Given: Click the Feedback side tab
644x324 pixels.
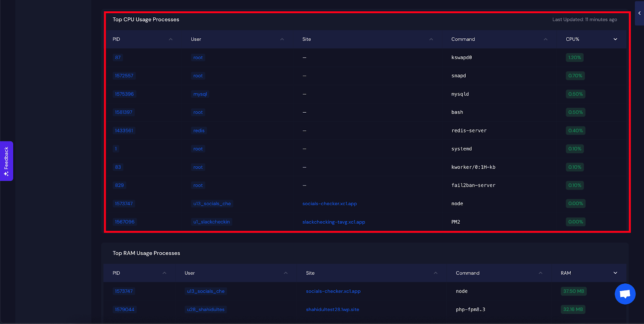Looking at the screenshot, I should coord(6,161).
